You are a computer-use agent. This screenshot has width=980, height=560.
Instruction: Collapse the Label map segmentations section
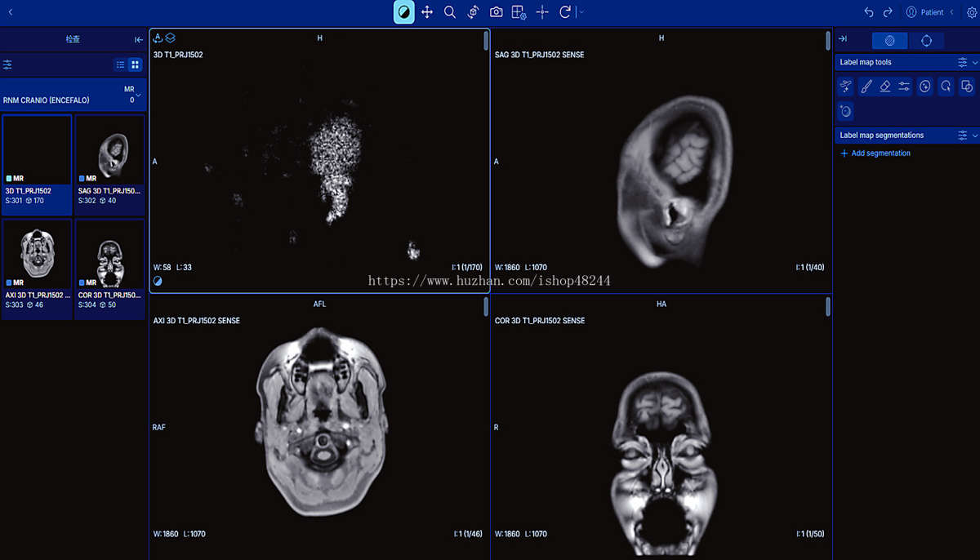coord(974,135)
